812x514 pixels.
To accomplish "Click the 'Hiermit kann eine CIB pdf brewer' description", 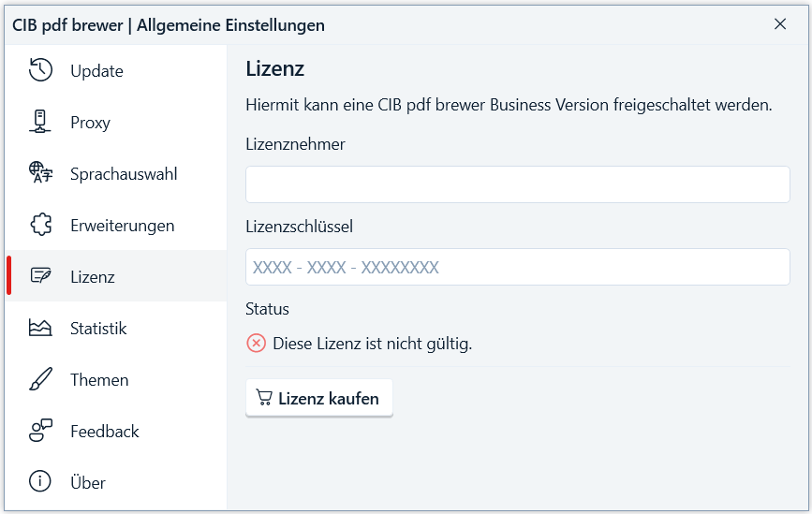I will [509, 105].
